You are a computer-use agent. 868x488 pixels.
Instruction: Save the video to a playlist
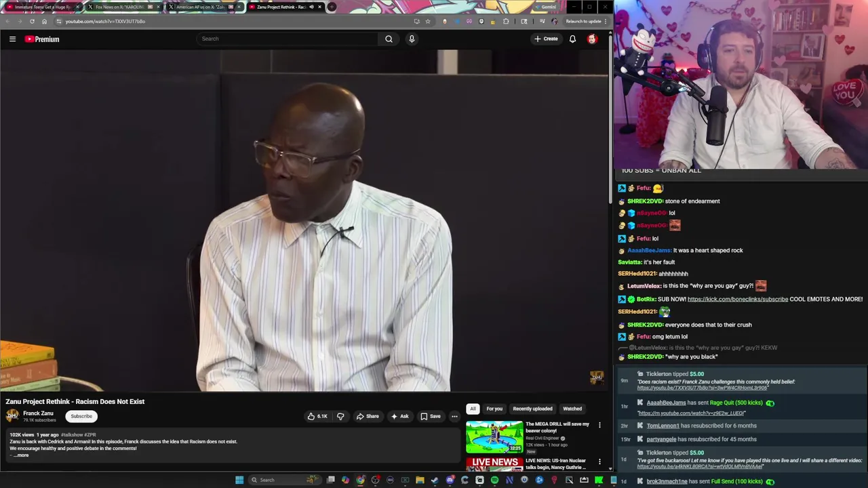[x=430, y=416]
